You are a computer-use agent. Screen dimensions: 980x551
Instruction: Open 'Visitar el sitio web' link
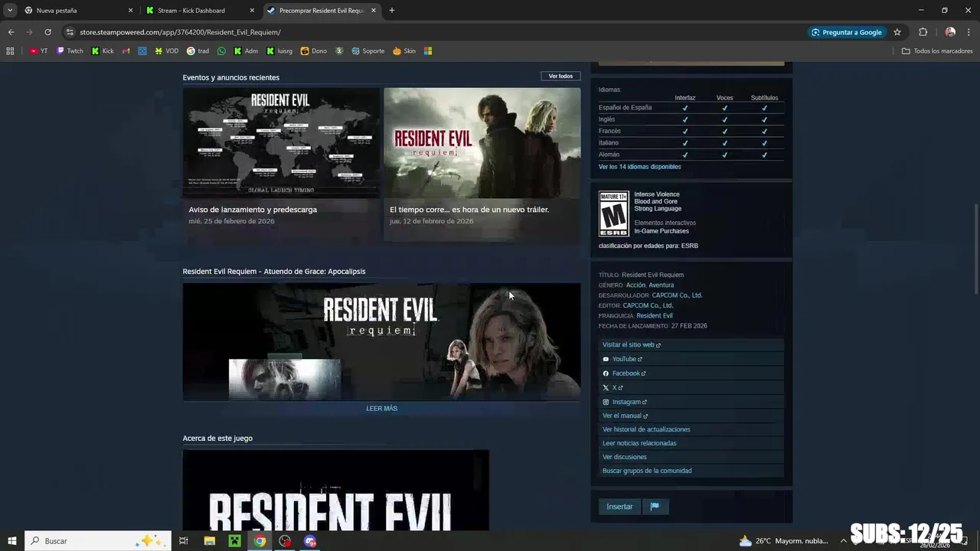631,345
